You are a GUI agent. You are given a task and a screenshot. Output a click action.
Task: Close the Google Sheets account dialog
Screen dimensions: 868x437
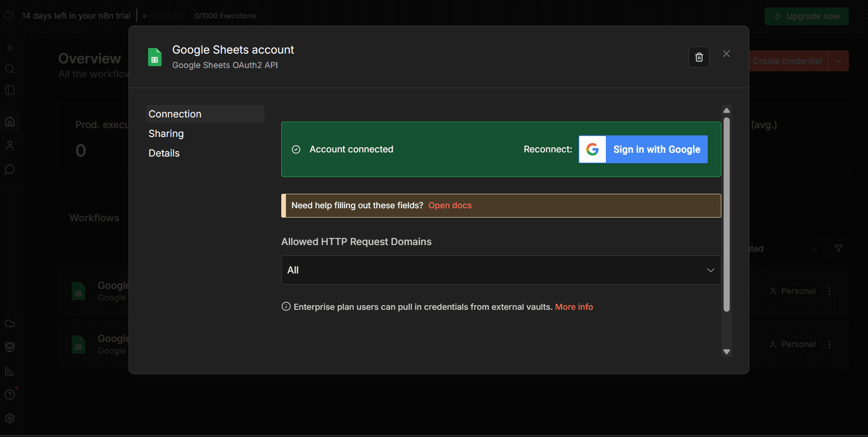[726, 54]
